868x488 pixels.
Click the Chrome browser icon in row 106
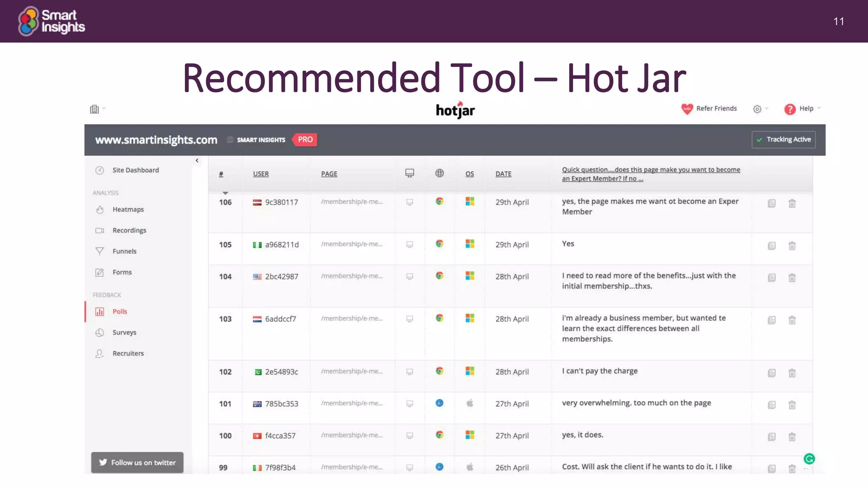click(440, 201)
